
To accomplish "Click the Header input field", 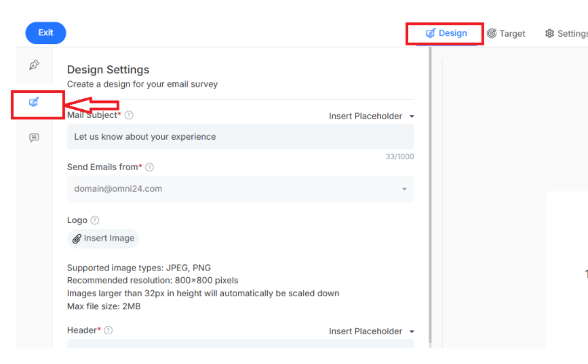I will [x=240, y=344].
